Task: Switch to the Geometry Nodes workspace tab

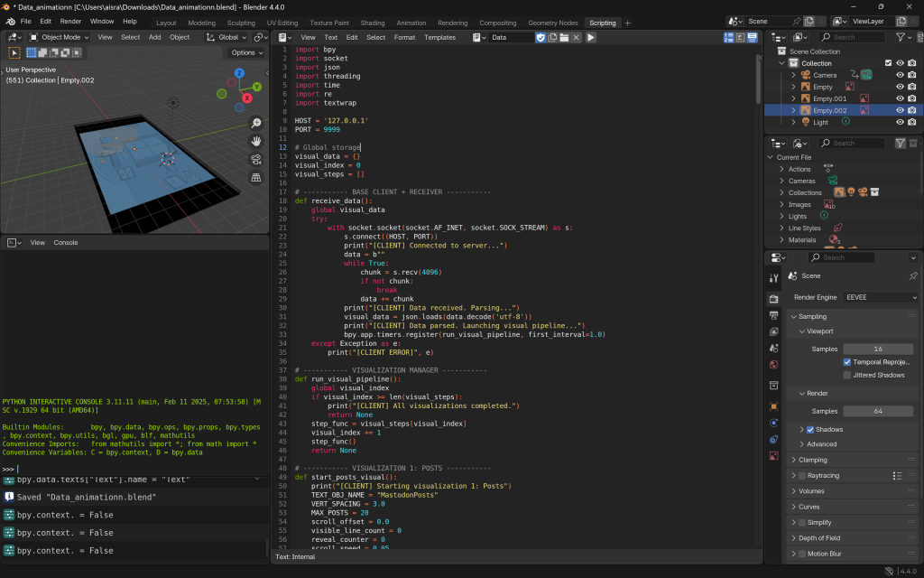Action: pyautogui.click(x=553, y=23)
